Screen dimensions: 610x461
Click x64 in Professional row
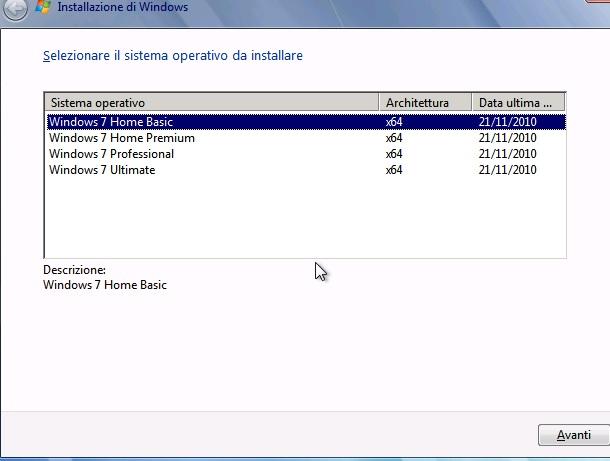(x=394, y=154)
